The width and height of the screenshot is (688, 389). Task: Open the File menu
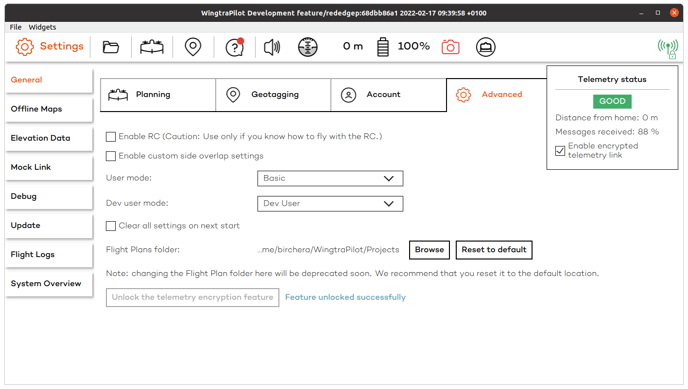coord(15,27)
